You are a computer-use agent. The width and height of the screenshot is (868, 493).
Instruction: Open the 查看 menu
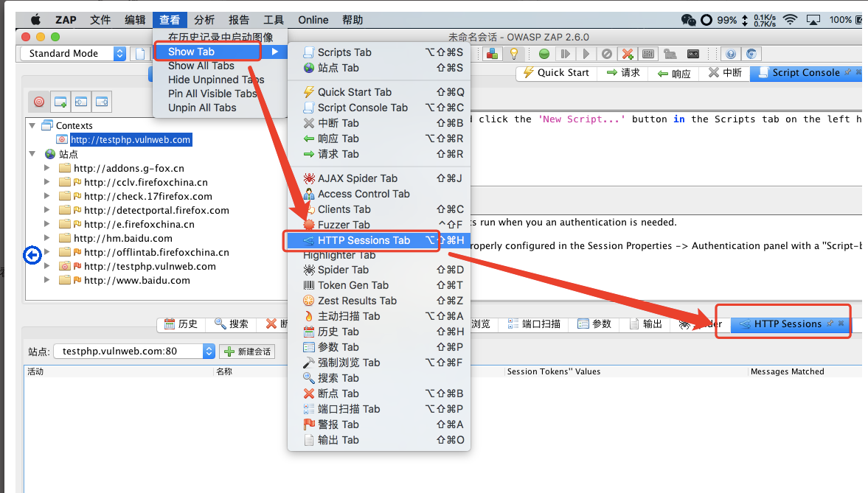click(x=170, y=20)
